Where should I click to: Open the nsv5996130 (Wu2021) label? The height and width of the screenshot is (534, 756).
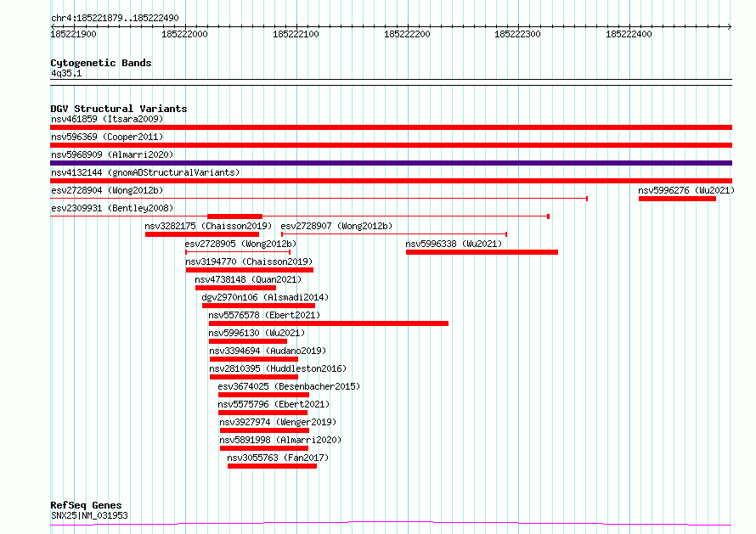pyautogui.click(x=257, y=333)
